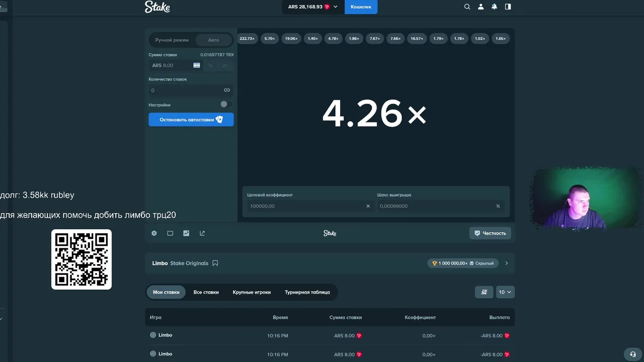Open the 1.40× past result
This screenshot has height=362, width=644.
pyautogui.click(x=312, y=39)
